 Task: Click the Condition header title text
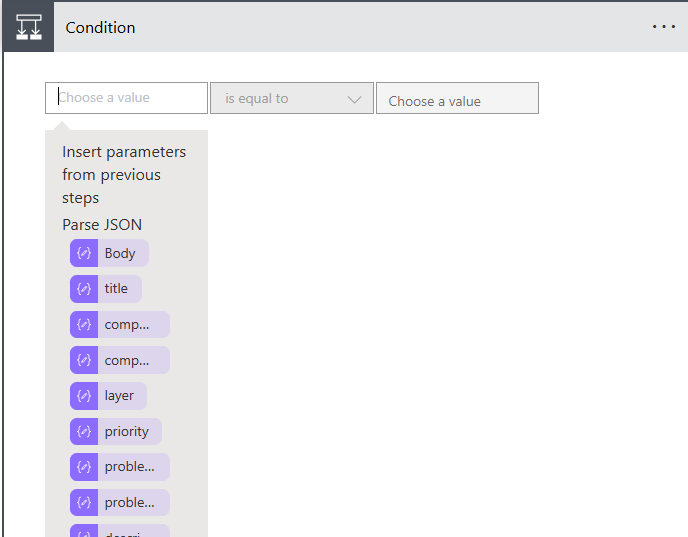click(x=100, y=27)
